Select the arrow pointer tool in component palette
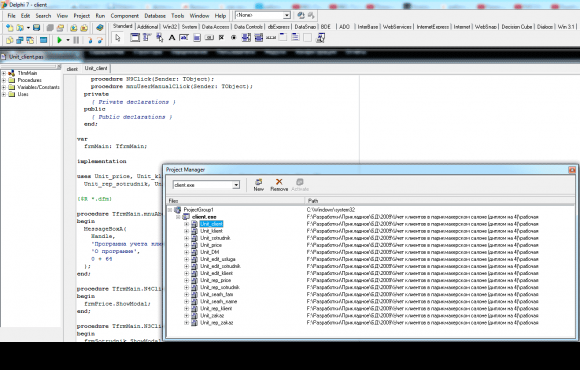 [x=118, y=38]
